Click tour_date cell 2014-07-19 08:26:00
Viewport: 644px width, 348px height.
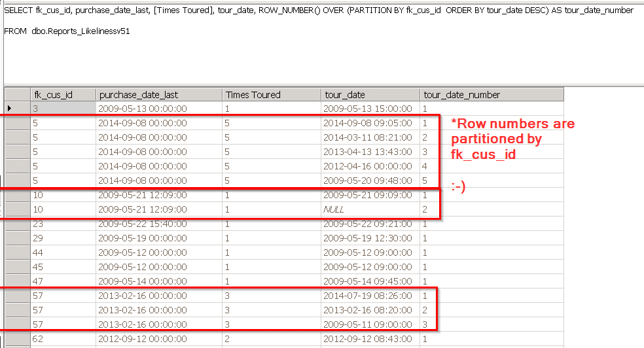370,296
